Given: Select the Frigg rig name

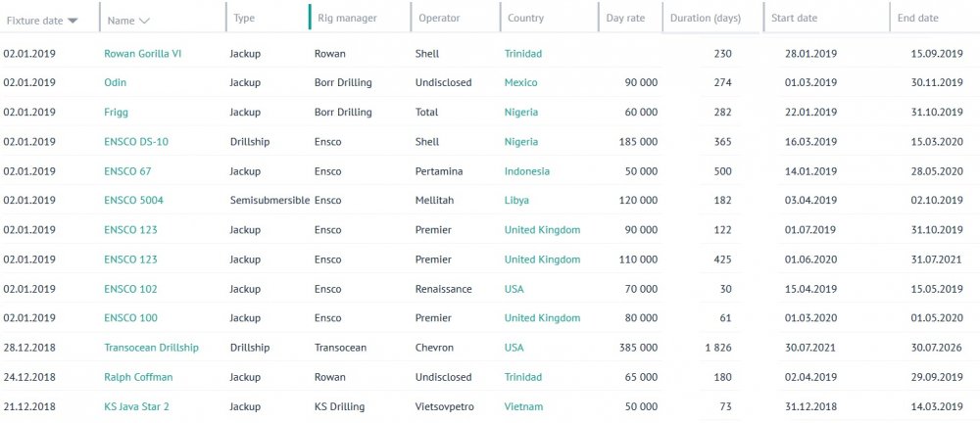Looking at the screenshot, I should click(x=116, y=113).
